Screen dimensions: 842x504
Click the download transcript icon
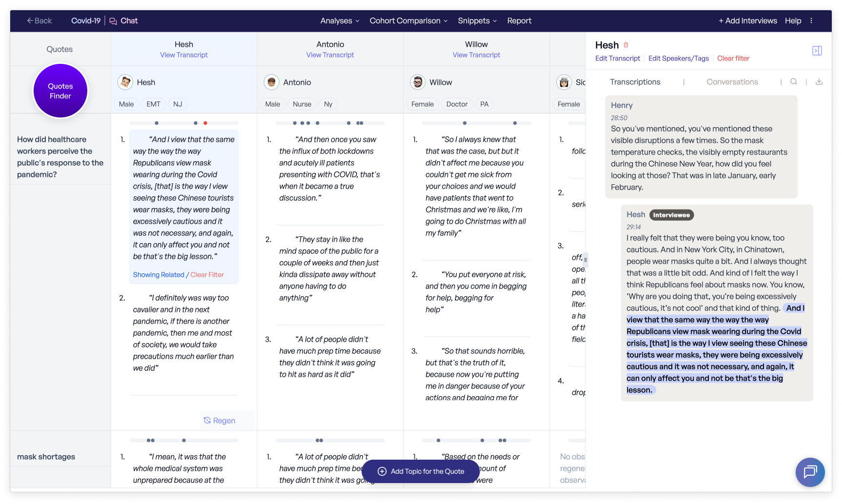tap(819, 82)
